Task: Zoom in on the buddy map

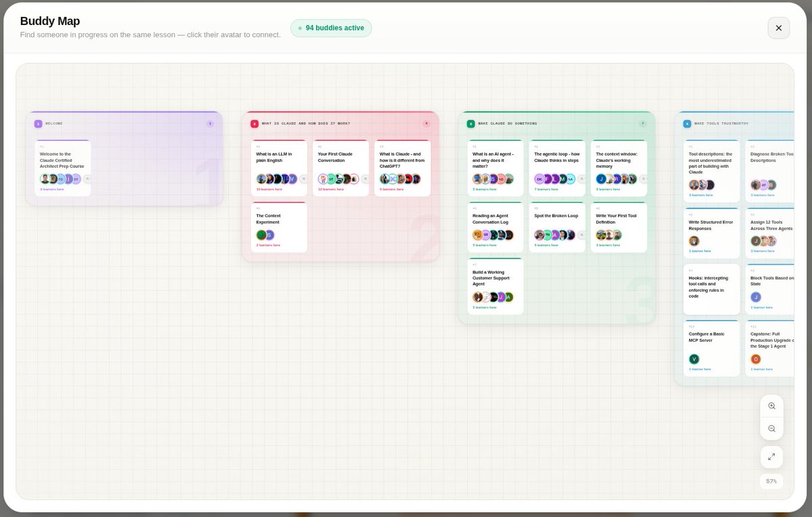Action: tap(771, 406)
